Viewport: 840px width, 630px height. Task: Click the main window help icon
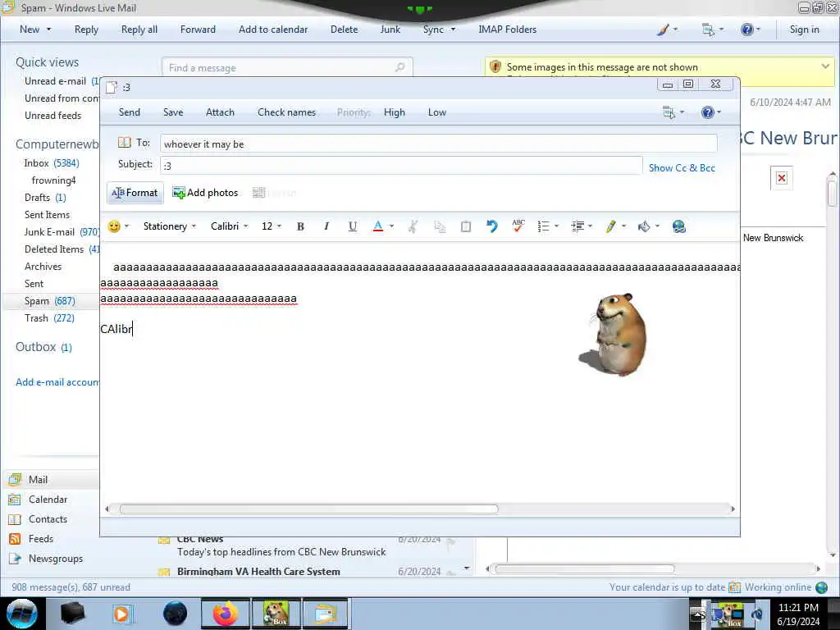tap(746, 30)
